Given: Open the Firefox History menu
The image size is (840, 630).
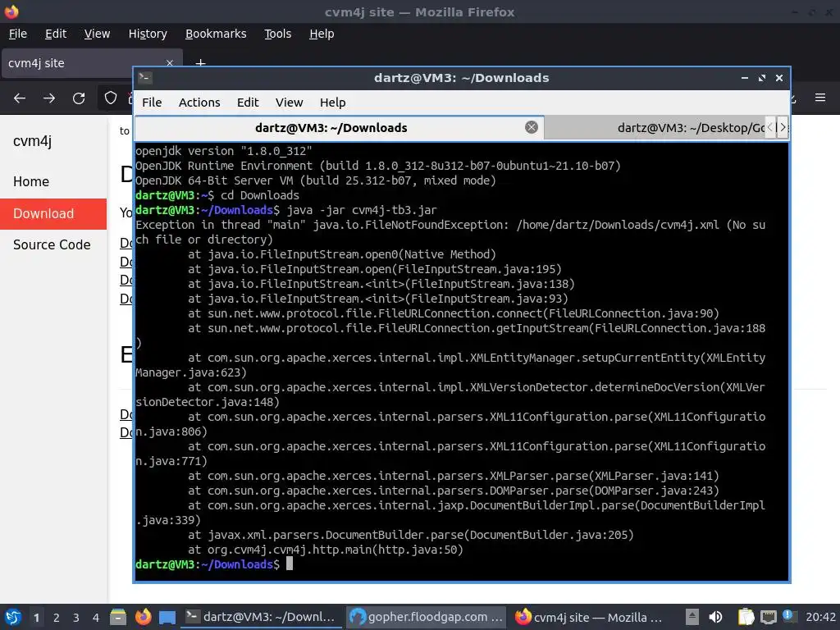Looking at the screenshot, I should click(148, 34).
